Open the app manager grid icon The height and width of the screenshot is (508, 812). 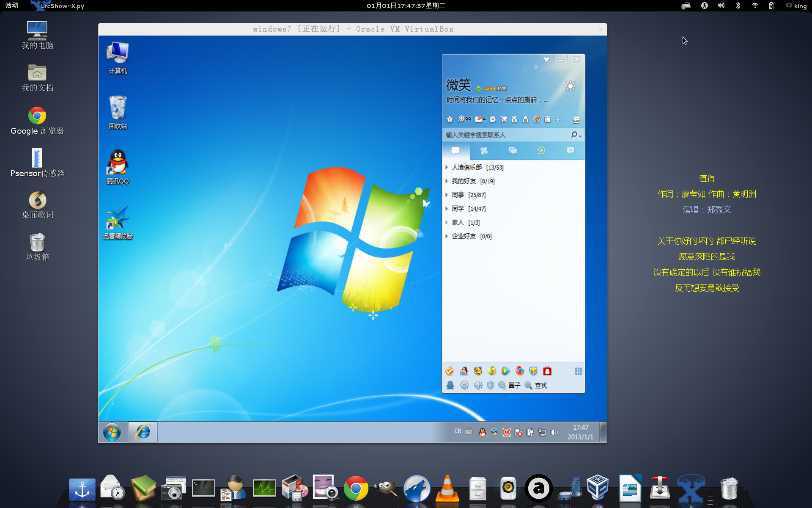578,371
